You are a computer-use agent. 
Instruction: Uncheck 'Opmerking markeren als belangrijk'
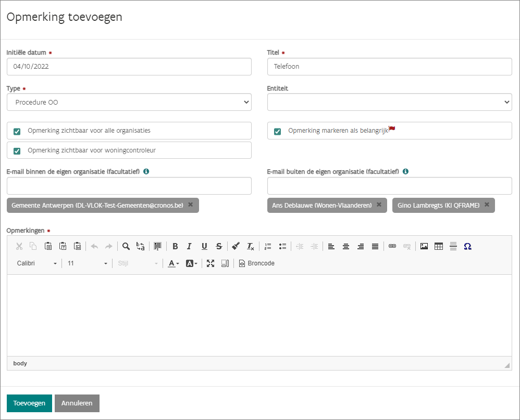point(278,131)
